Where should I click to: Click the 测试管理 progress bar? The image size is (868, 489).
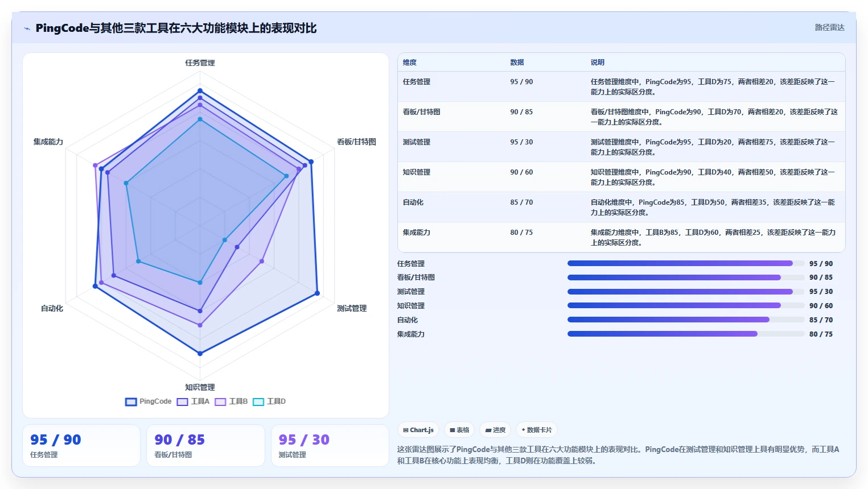(686, 292)
